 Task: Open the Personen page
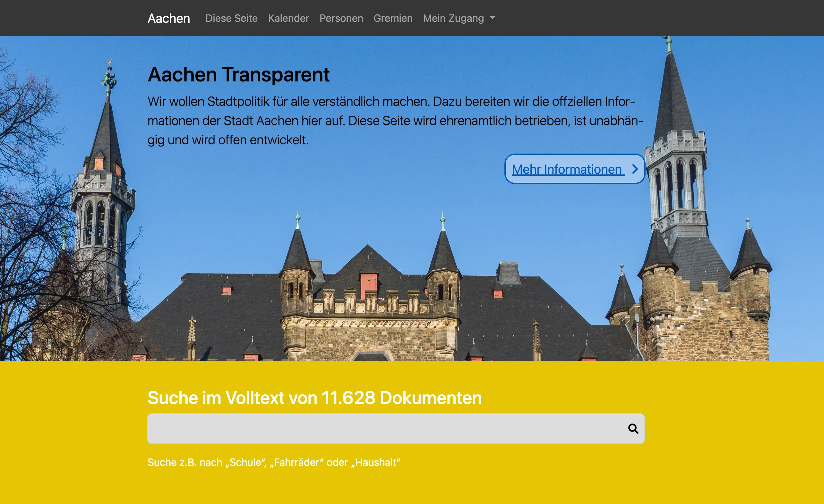point(341,18)
